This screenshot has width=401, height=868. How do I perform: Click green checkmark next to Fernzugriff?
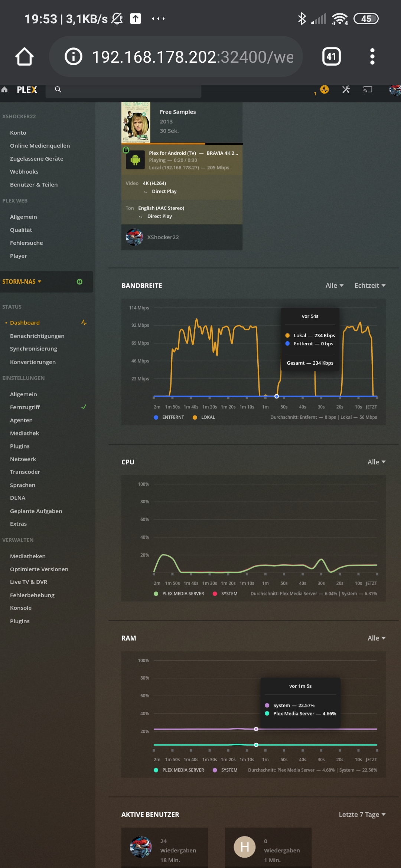coord(84,407)
